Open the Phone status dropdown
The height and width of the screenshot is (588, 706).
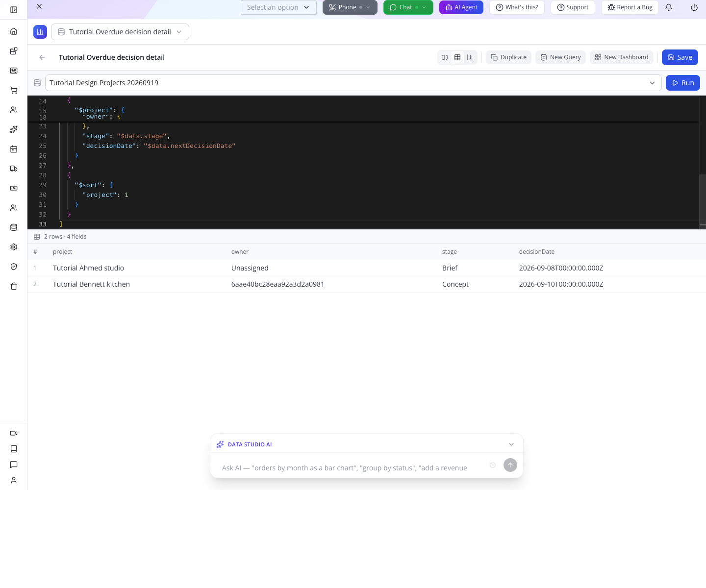click(350, 7)
